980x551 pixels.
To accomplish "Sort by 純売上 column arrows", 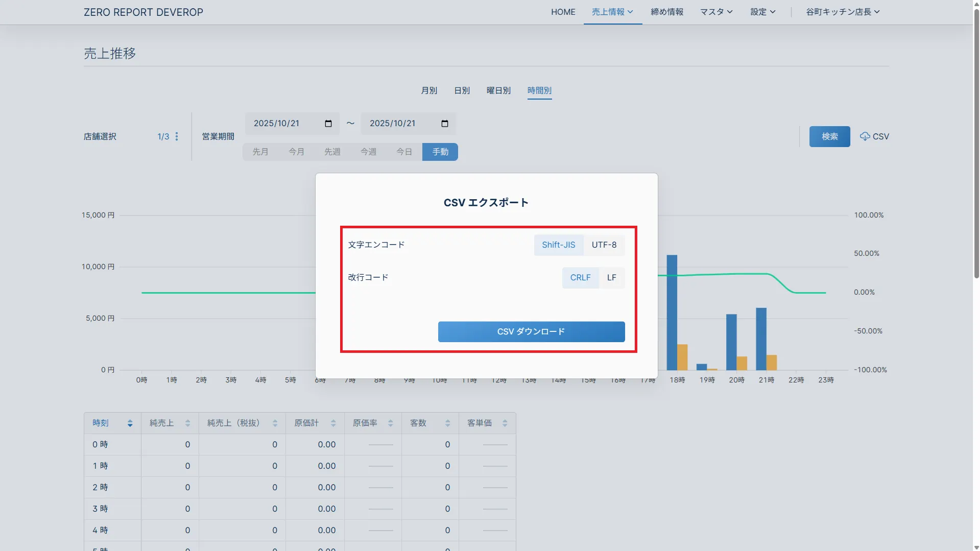I will (187, 423).
